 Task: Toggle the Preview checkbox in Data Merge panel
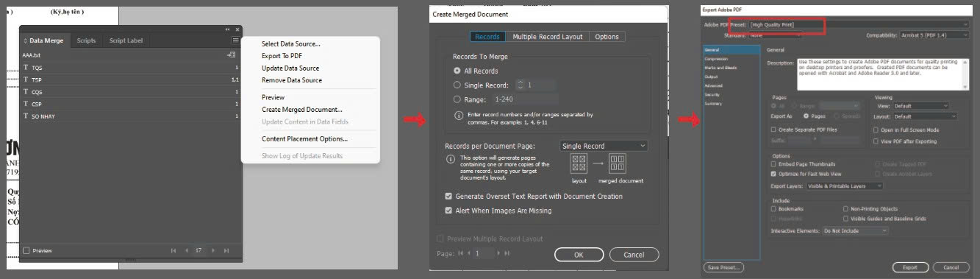[26, 250]
